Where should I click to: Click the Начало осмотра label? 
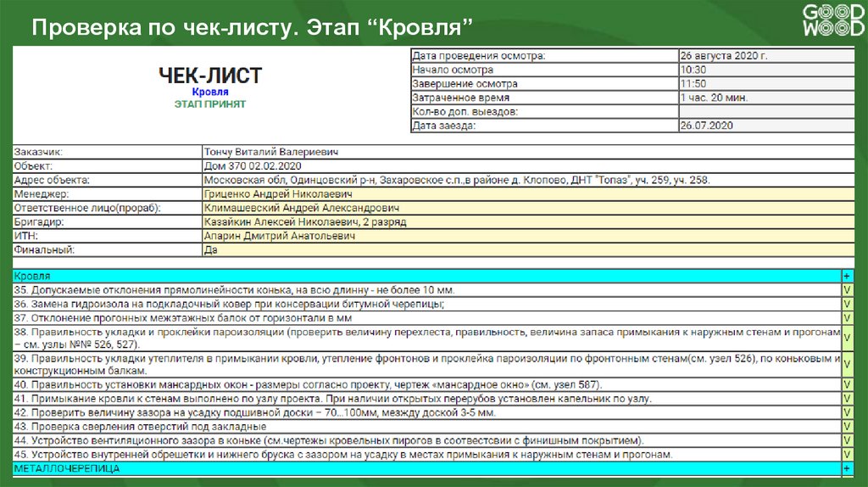pyautogui.click(x=453, y=70)
